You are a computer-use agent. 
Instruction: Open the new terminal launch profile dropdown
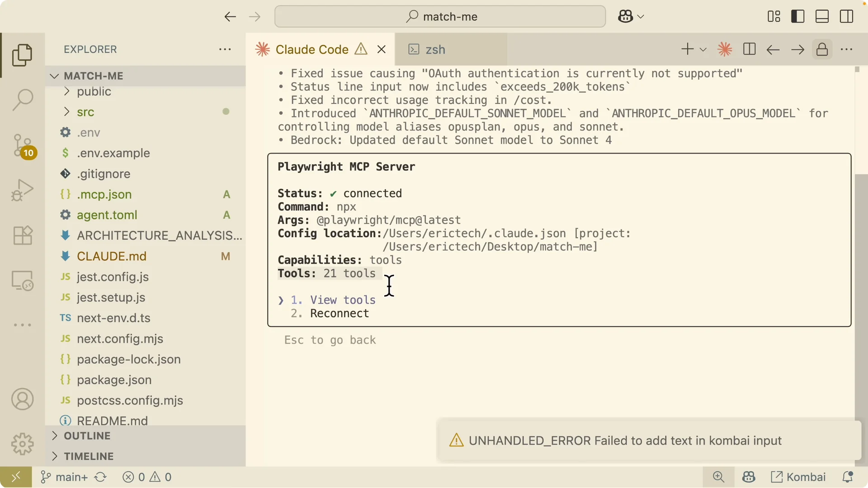click(x=703, y=49)
